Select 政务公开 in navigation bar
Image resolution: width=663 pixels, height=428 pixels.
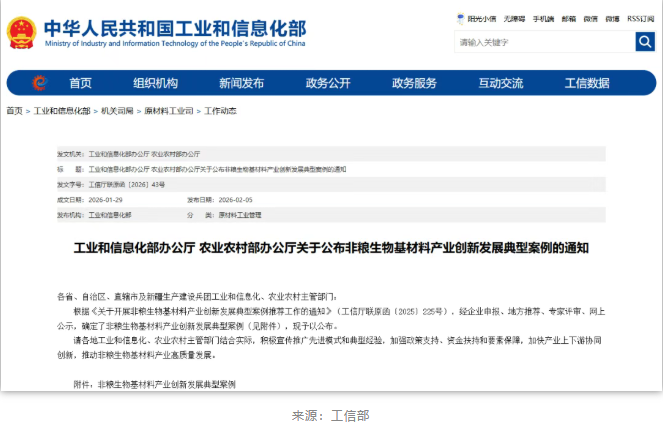tap(328, 83)
